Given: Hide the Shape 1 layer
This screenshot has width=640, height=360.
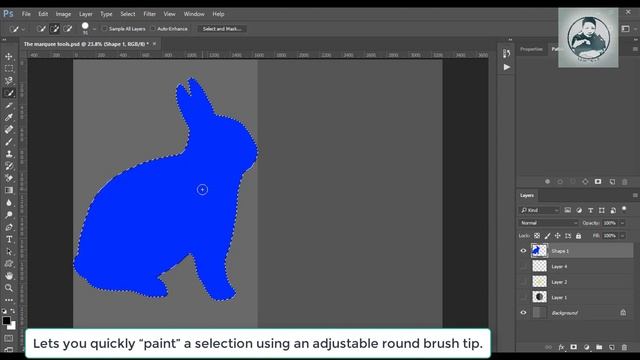Looking at the screenshot, I should [x=523, y=251].
